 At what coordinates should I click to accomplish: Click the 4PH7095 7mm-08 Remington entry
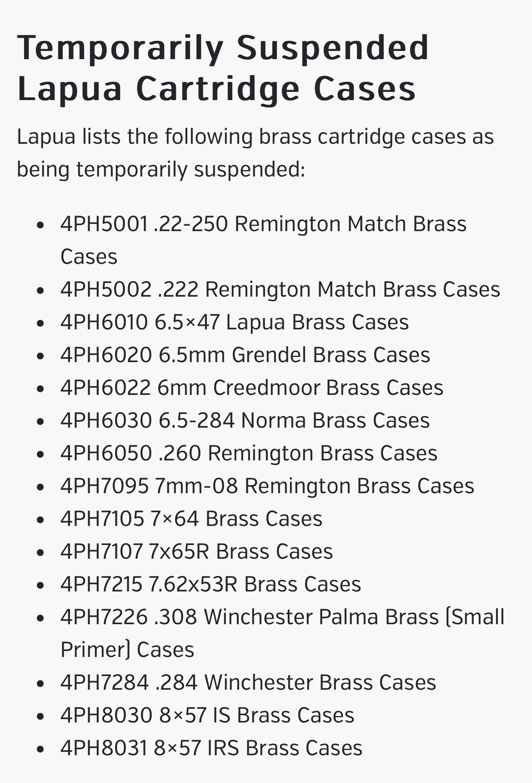coord(267,486)
